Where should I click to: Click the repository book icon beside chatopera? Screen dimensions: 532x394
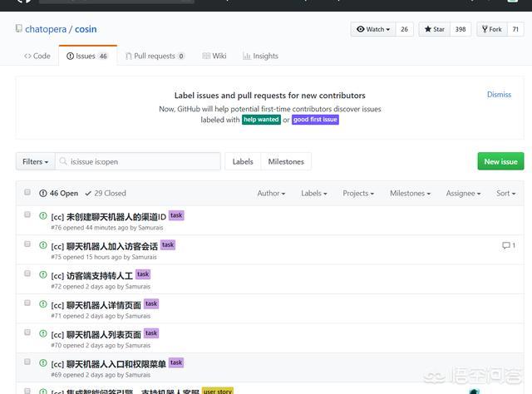coord(19,29)
